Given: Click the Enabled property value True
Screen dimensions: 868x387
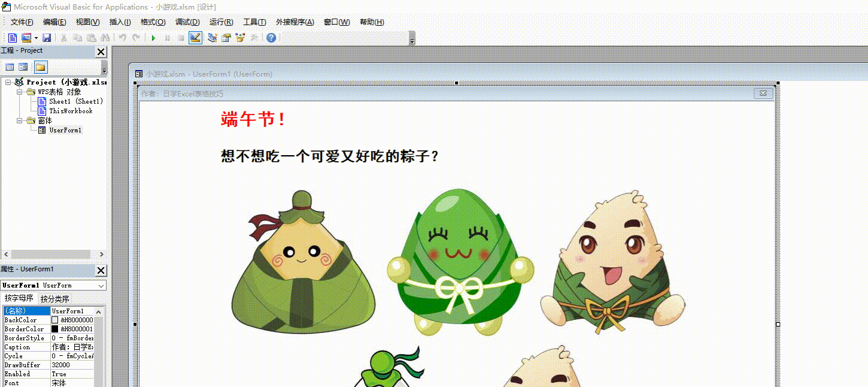Looking at the screenshot, I should (72, 374).
